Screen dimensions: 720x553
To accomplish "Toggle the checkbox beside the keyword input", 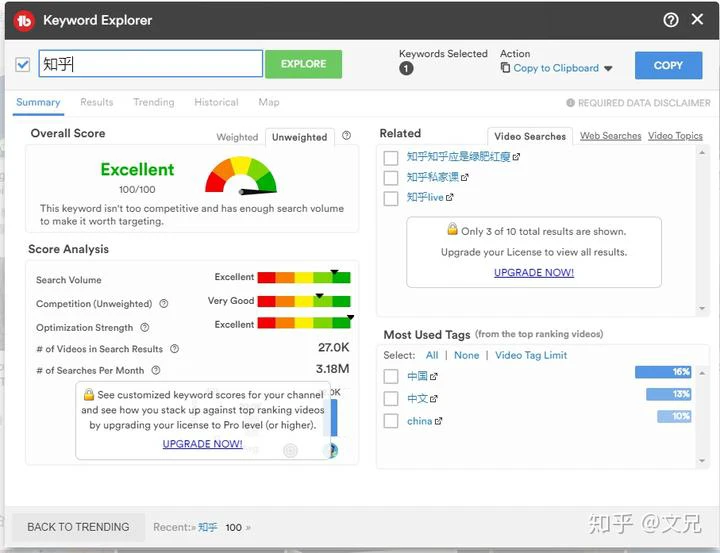I will tap(22, 64).
